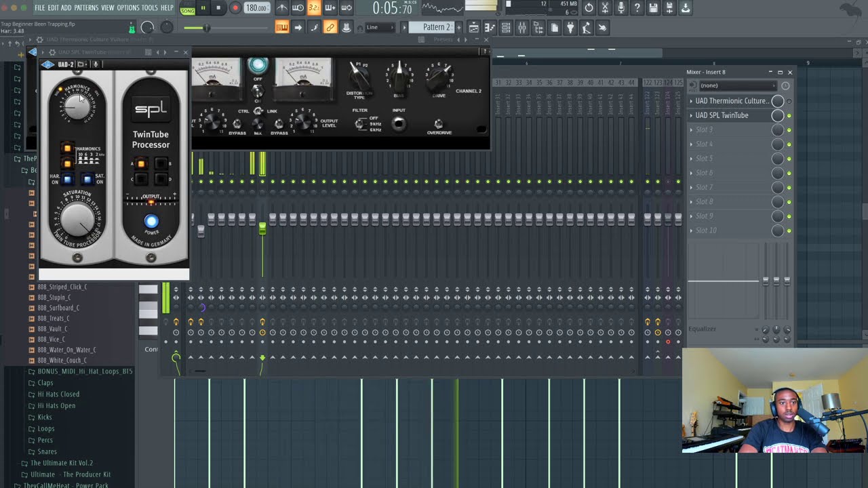Click the Harmonics knob on TwinTube
The height and width of the screenshot is (488, 868).
(x=75, y=106)
